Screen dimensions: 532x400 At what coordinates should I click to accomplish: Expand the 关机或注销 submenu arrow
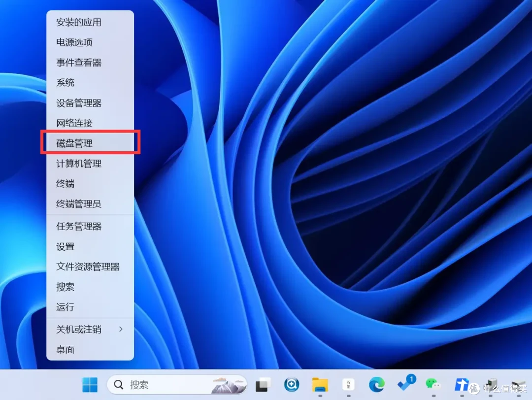(121, 329)
